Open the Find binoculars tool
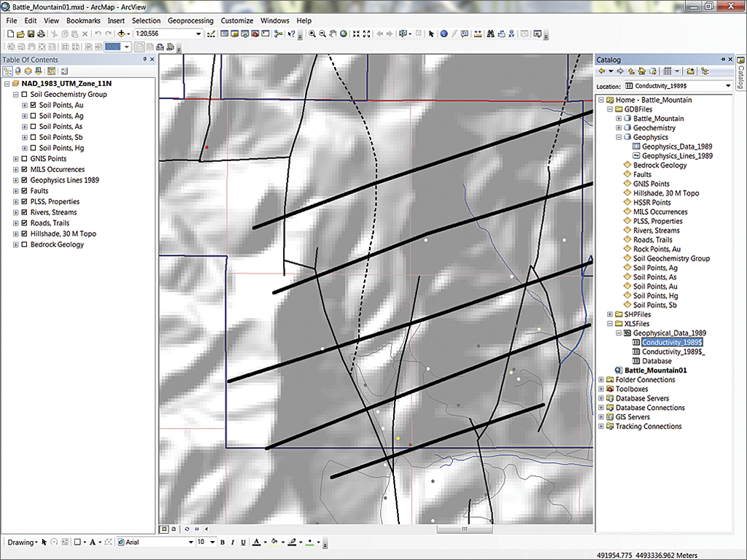The image size is (747, 560). tap(490, 34)
